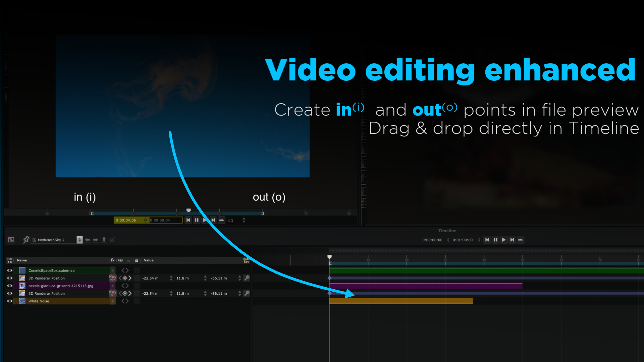Toggle visibility of first 3D Renderer Position row

[10, 278]
